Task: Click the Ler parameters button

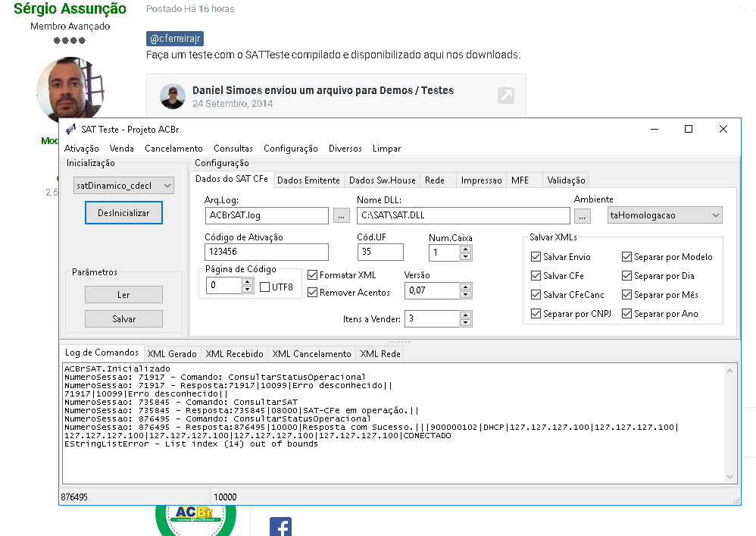Action: click(x=123, y=295)
